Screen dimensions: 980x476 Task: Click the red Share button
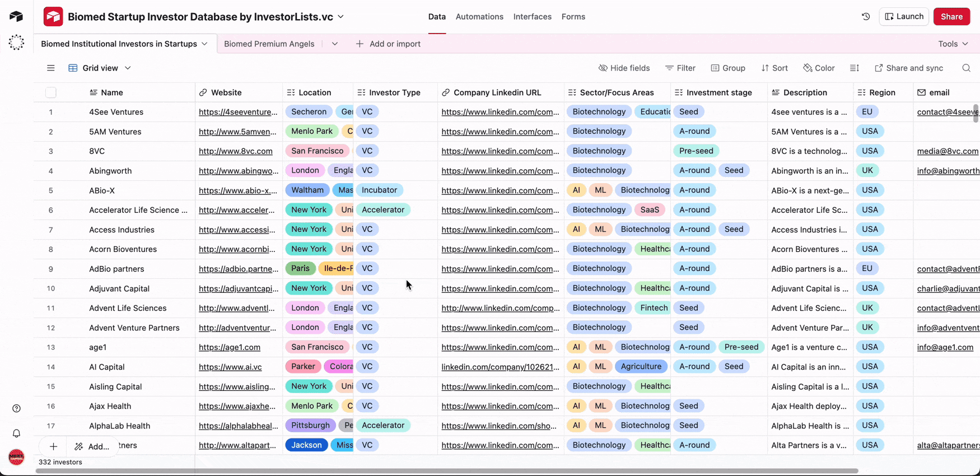pos(951,17)
